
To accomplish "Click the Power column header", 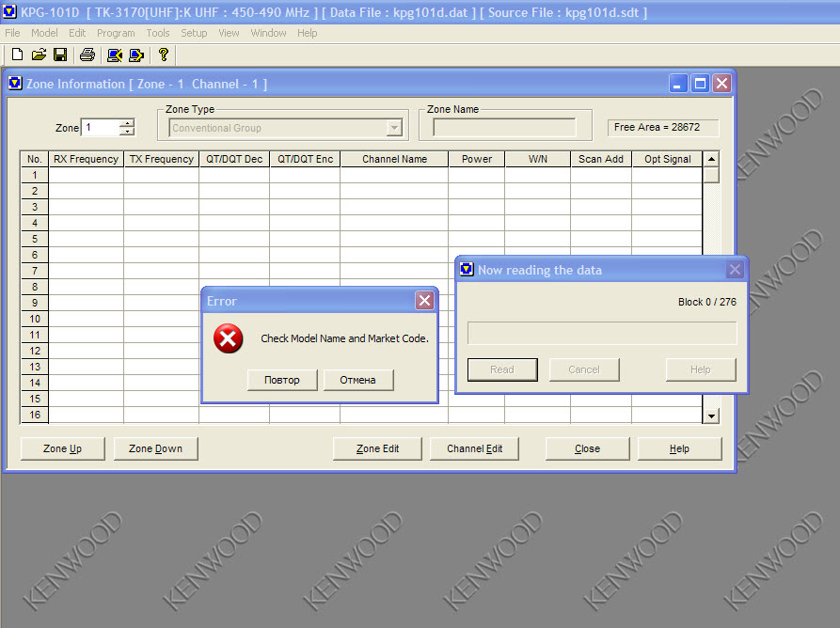I will pyautogui.click(x=477, y=159).
